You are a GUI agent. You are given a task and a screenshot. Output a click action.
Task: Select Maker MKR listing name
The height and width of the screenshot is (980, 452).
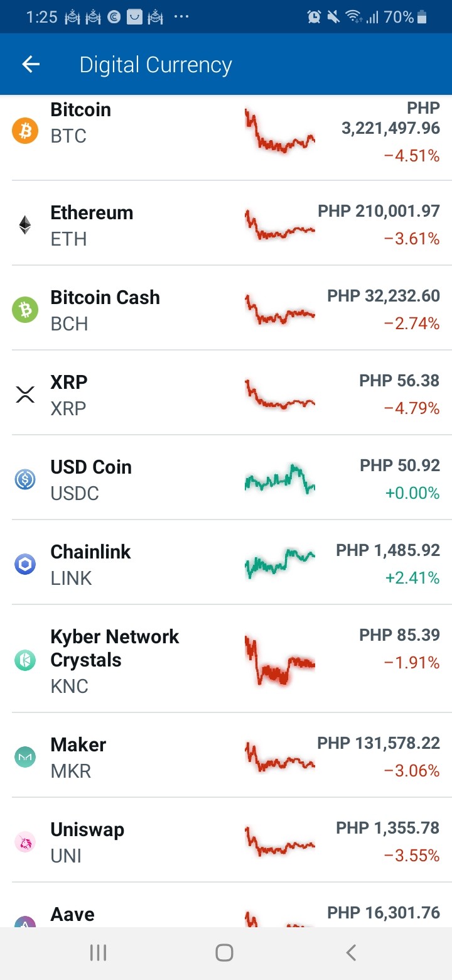78,758
